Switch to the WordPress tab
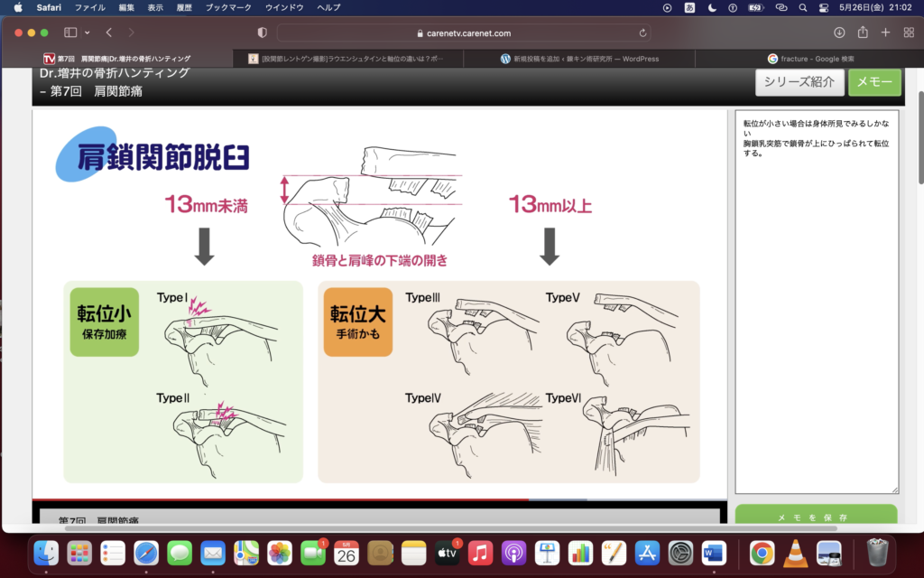 579,59
